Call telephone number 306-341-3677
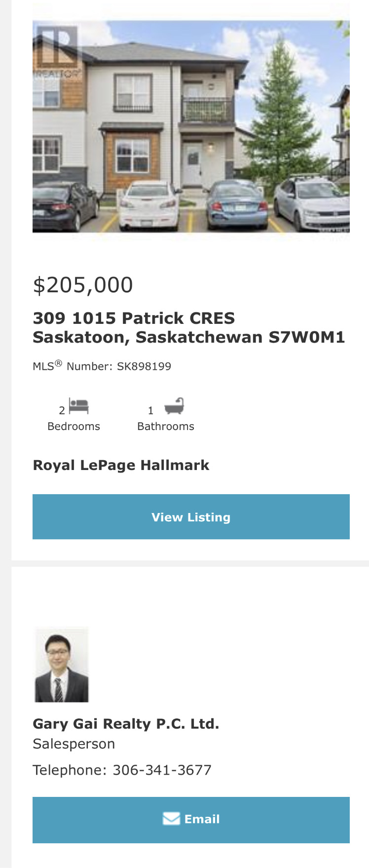This screenshot has height=868, width=369. (162, 770)
